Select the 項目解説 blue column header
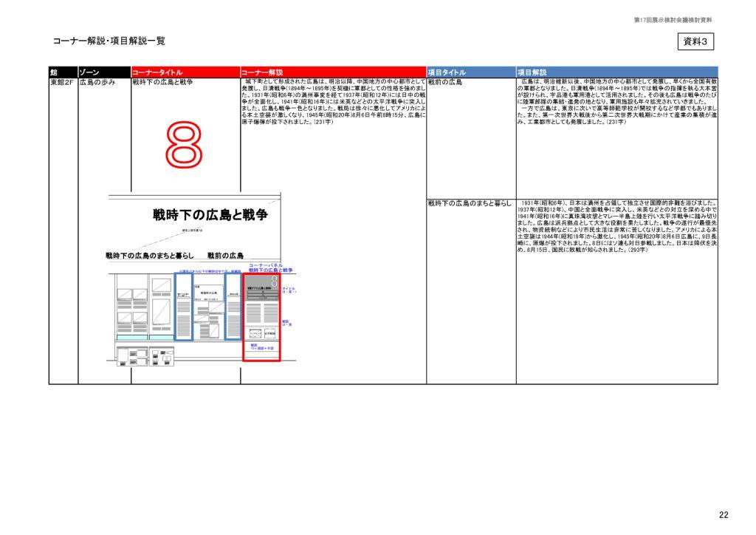 pyautogui.click(x=532, y=72)
